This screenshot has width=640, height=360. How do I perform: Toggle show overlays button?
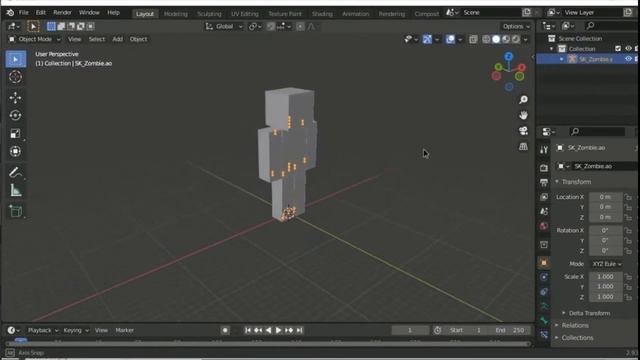pyautogui.click(x=450, y=39)
